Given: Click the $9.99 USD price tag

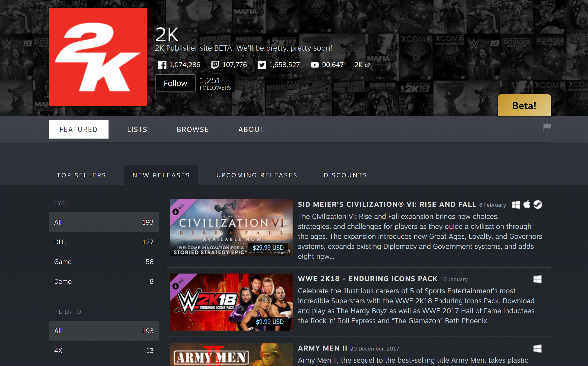Looking at the screenshot, I should 270,322.
